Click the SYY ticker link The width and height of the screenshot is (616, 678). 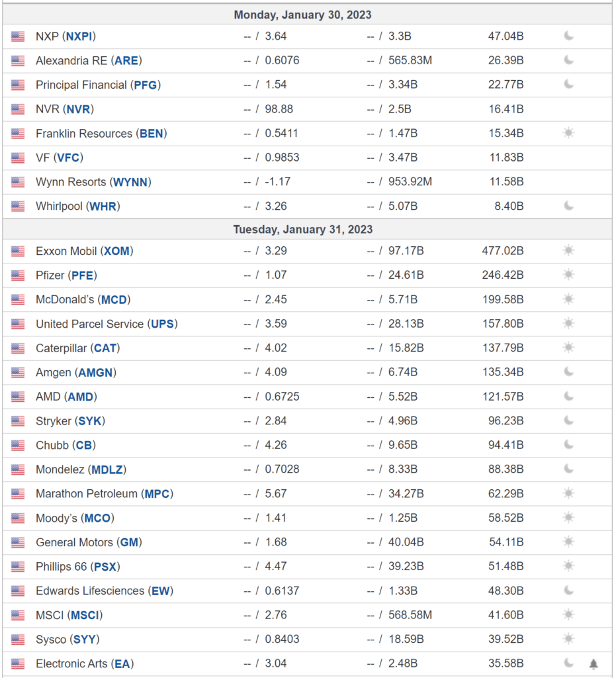[85, 639]
